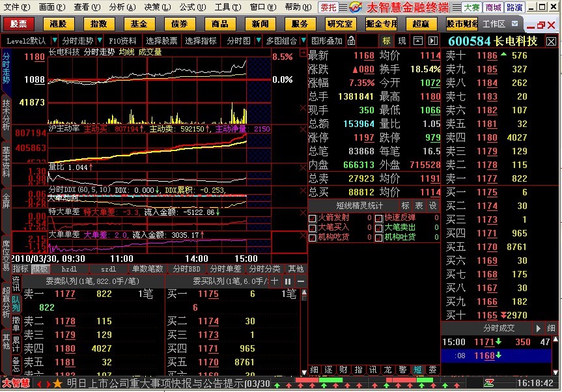
Task: Click the 表 icon in the 短线精灵统计 header
Action: tap(419, 206)
